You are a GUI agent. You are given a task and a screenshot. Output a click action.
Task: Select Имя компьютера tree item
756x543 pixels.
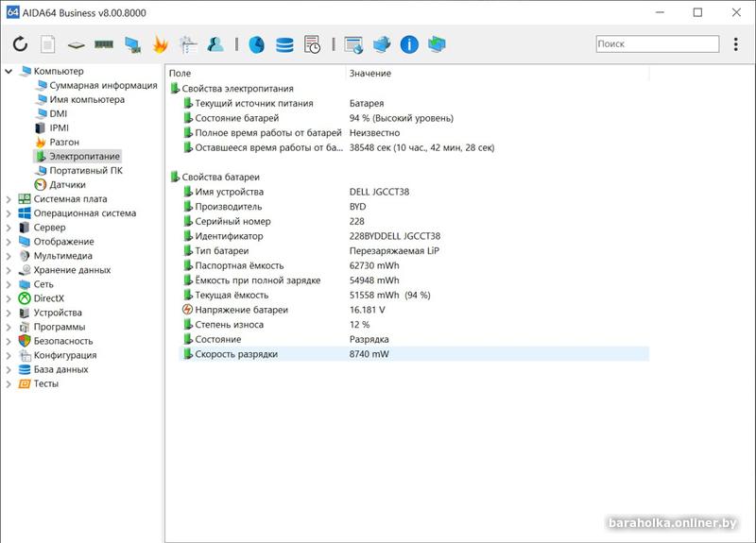tap(87, 100)
